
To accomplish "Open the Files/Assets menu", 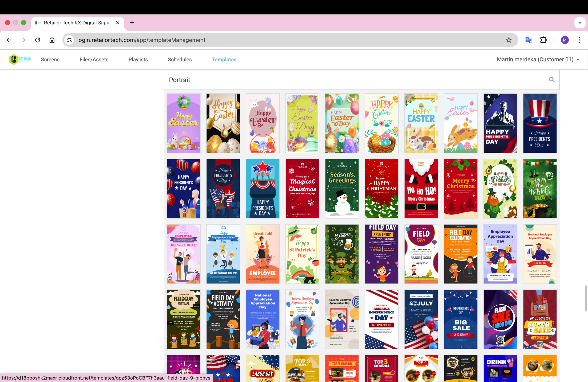I will pyautogui.click(x=94, y=59).
